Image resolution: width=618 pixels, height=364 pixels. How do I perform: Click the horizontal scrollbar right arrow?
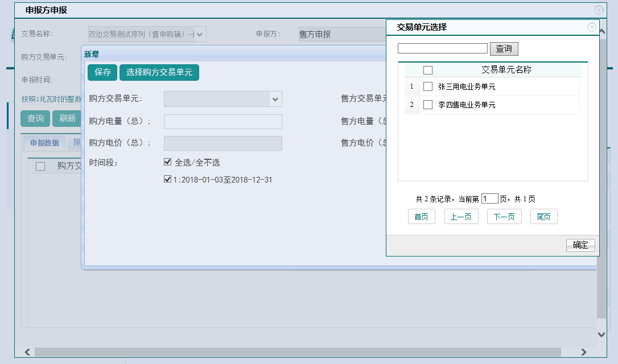coord(583,353)
